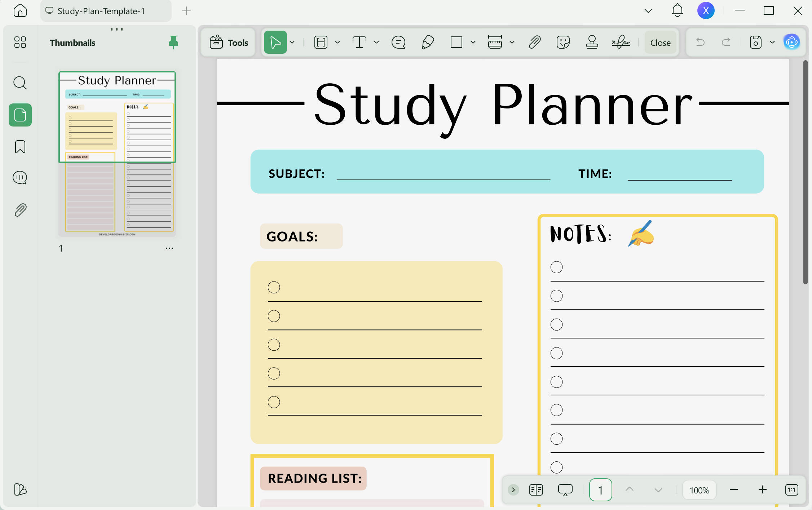This screenshot has height=510, width=812.
Task: Open the Bookmarks panel
Action: pyautogui.click(x=20, y=147)
